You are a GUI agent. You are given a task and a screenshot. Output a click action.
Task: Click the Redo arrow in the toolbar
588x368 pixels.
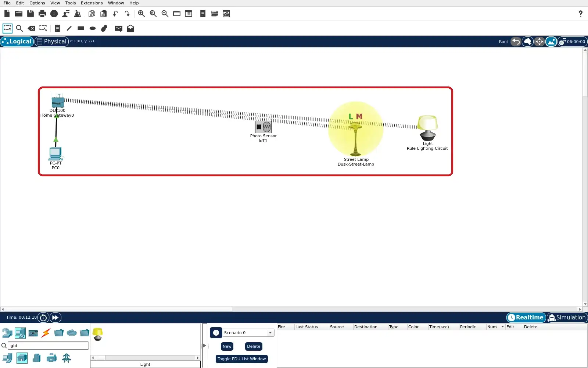(127, 14)
